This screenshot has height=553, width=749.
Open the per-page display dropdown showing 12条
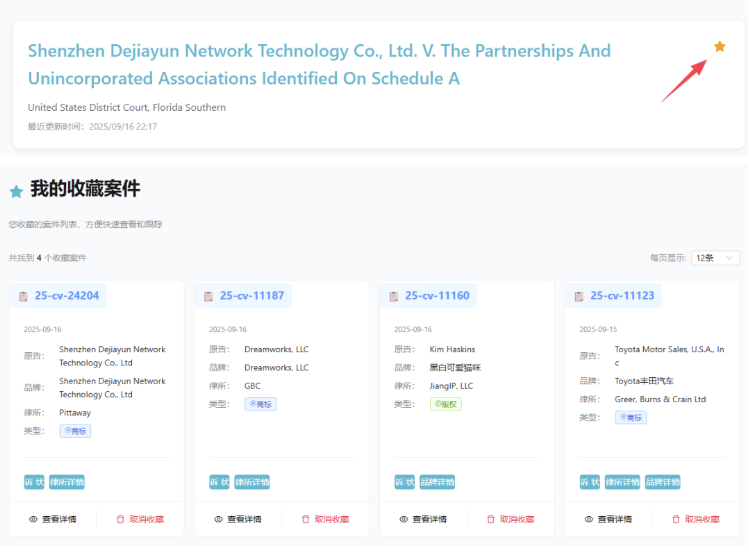(x=716, y=258)
